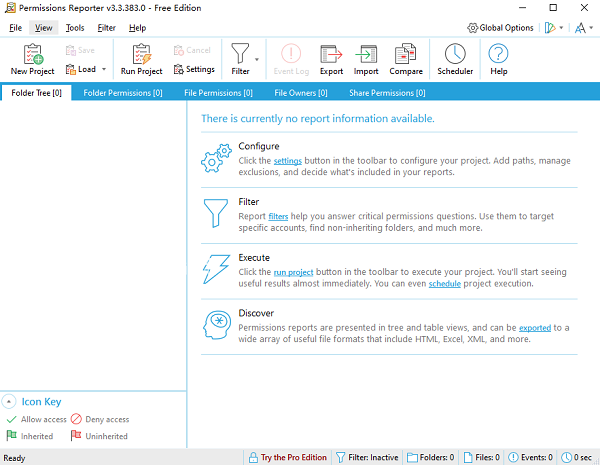Open Global Options

[502, 28]
